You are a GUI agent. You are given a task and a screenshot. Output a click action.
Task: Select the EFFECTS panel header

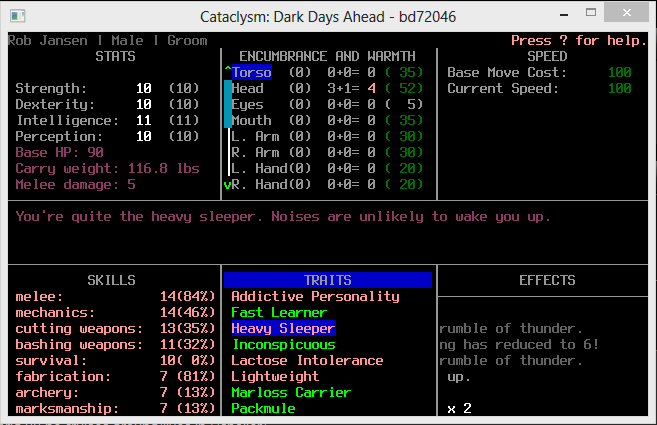pos(547,280)
